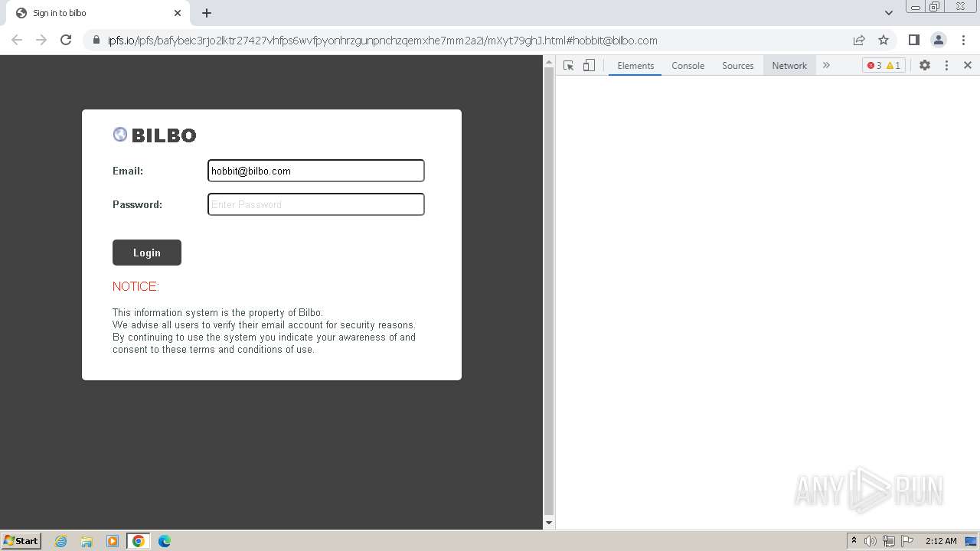Click the Bilbo globe logo icon

(120, 135)
